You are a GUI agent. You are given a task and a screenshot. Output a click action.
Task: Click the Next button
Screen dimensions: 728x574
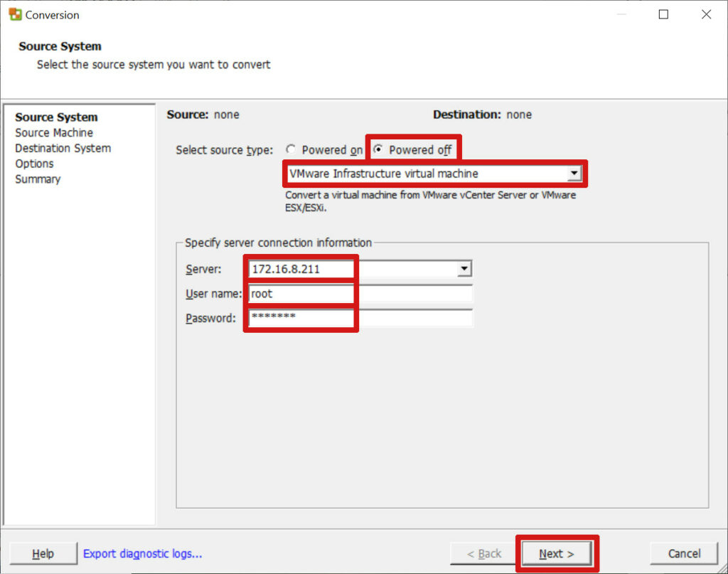[557, 553]
